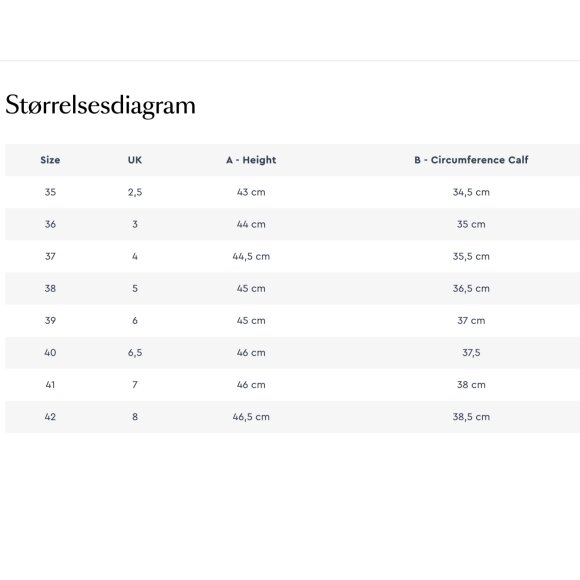Click the size 37 cell
The height and width of the screenshot is (580, 580).
click(50, 256)
